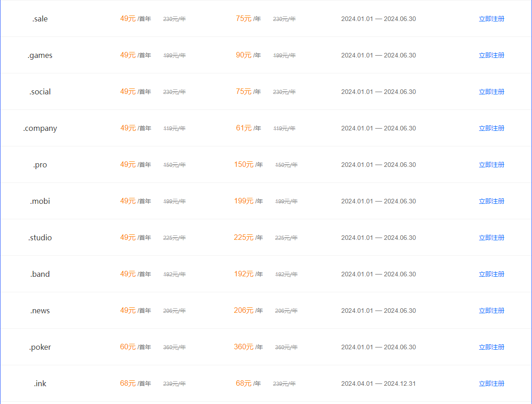This screenshot has height=404, width=532.
Task: Click the 90元 renewal price for .games
Action: click(244, 55)
